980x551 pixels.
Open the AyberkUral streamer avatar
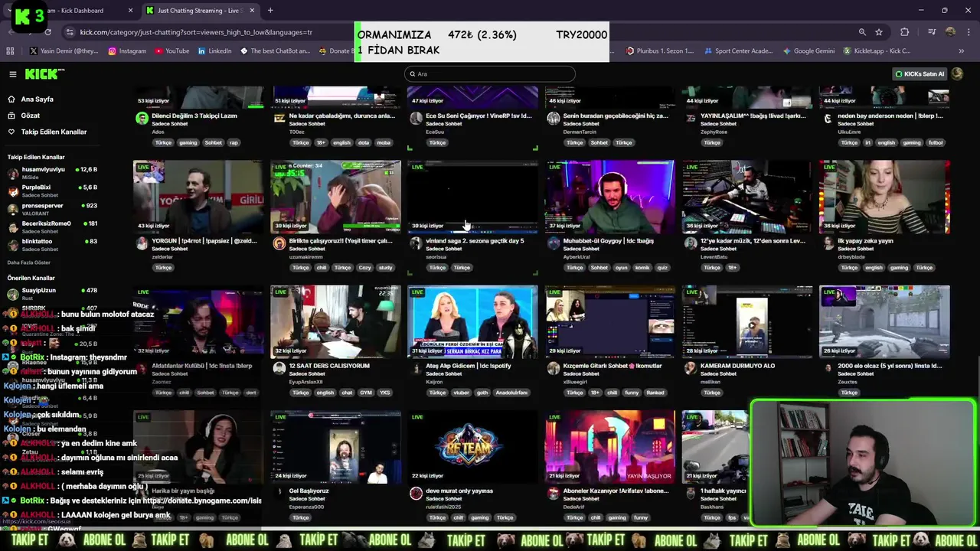554,243
